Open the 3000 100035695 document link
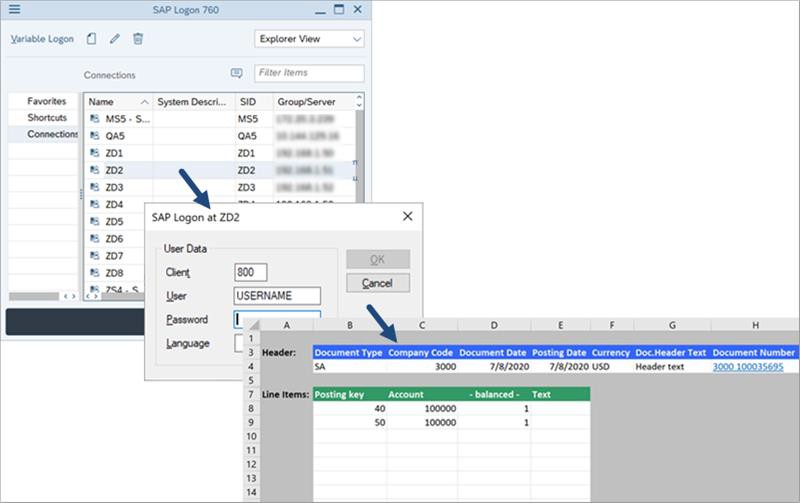 click(x=748, y=367)
